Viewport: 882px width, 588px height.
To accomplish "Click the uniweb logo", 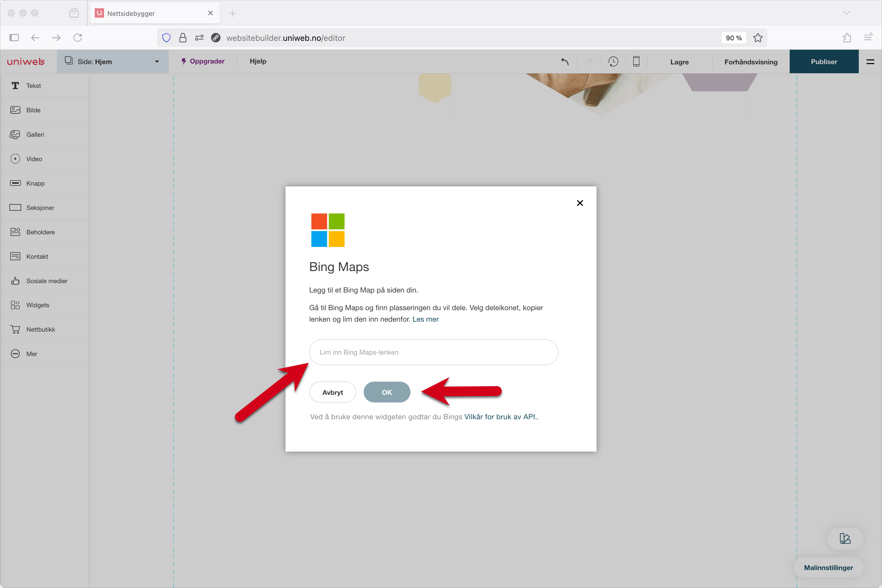I will click(x=26, y=61).
